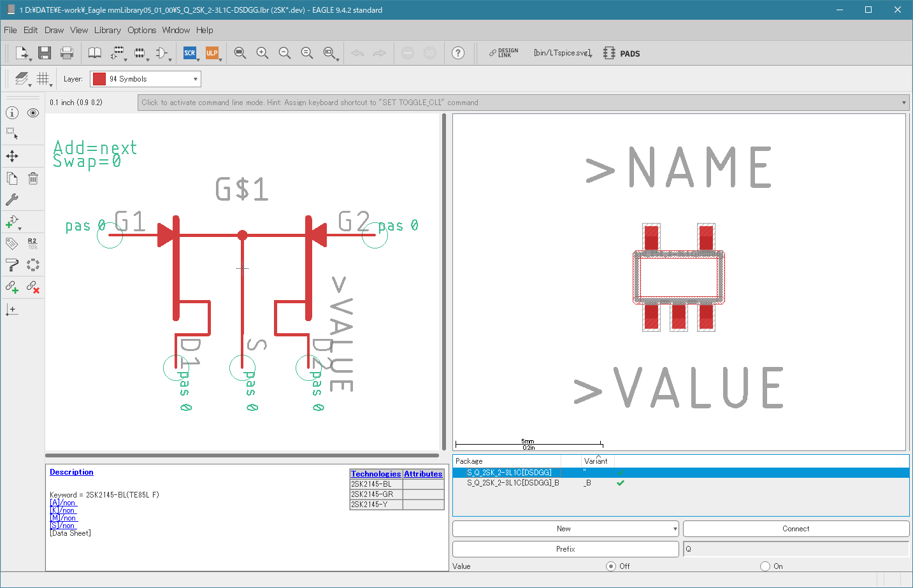The width and height of the screenshot is (913, 588).
Task: Click the Redraw magnifier icon
Action: coord(306,53)
